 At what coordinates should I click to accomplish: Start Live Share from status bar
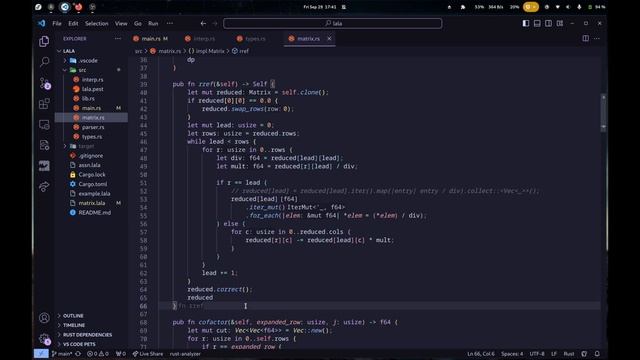pos(148,354)
